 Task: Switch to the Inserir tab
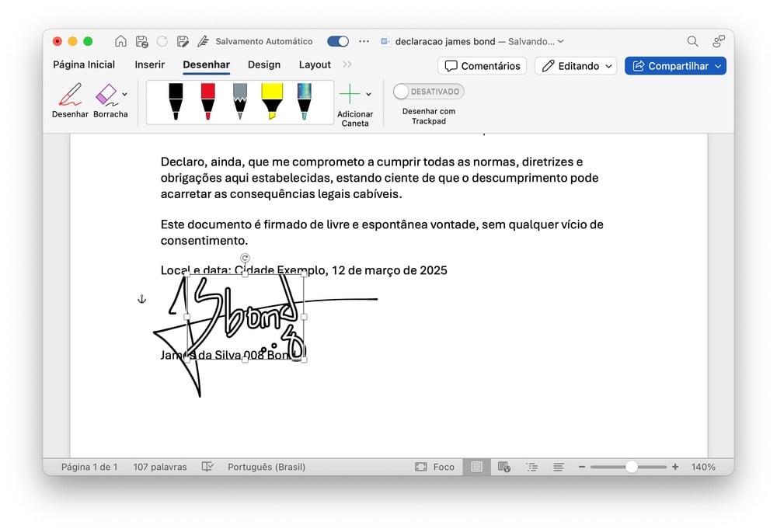point(149,65)
